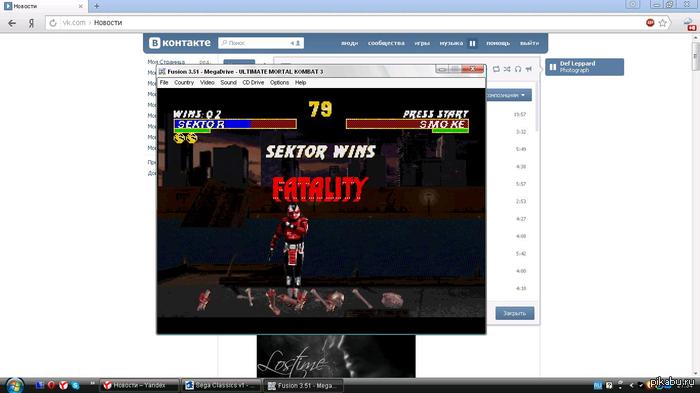Pause music via VK header pause button
The width and height of the screenshot is (700, 393).
click(472, 43)
